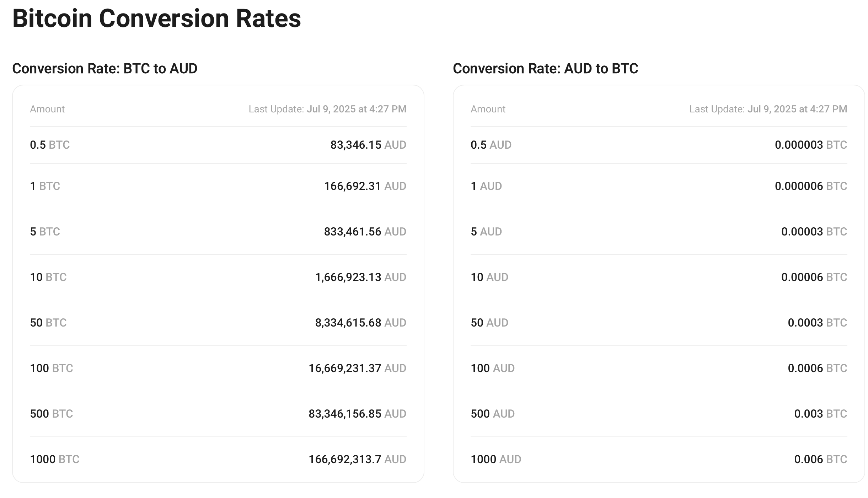Select the 100 AUD row label

[492, 368]
